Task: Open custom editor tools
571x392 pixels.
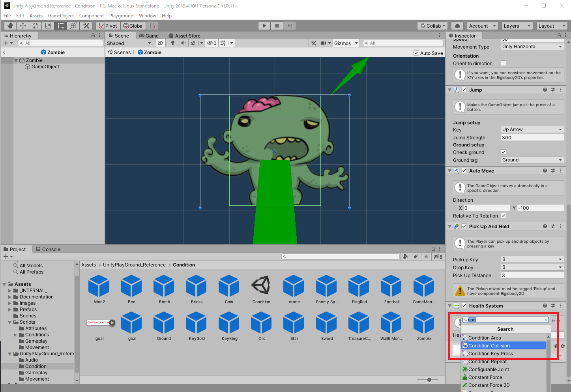Action: 86,26
